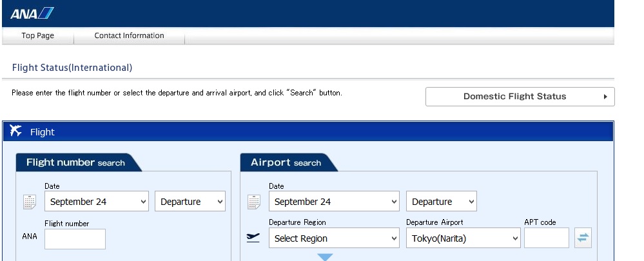
Task: Open Flight number search date dropdown
Action: click(97, 202)
